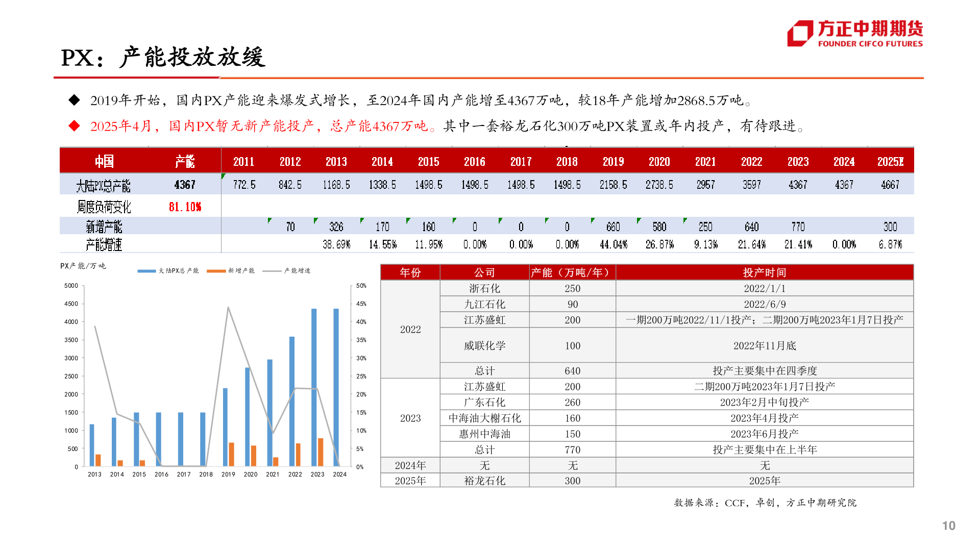Click the orange 2019 bar in chart

coord(231,455)
